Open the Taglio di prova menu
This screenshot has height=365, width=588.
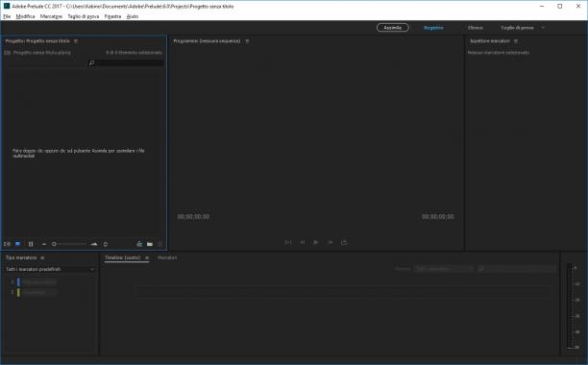click(84, 16)
